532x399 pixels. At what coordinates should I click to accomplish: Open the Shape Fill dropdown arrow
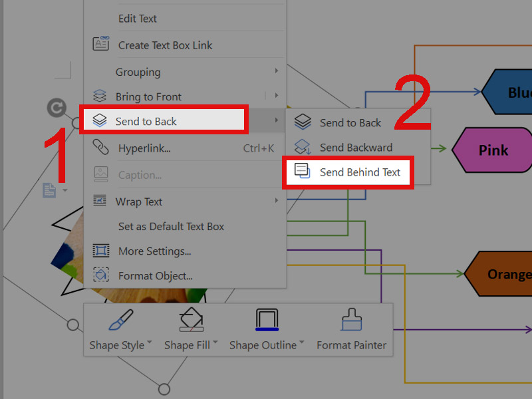(x=215, y=344)
